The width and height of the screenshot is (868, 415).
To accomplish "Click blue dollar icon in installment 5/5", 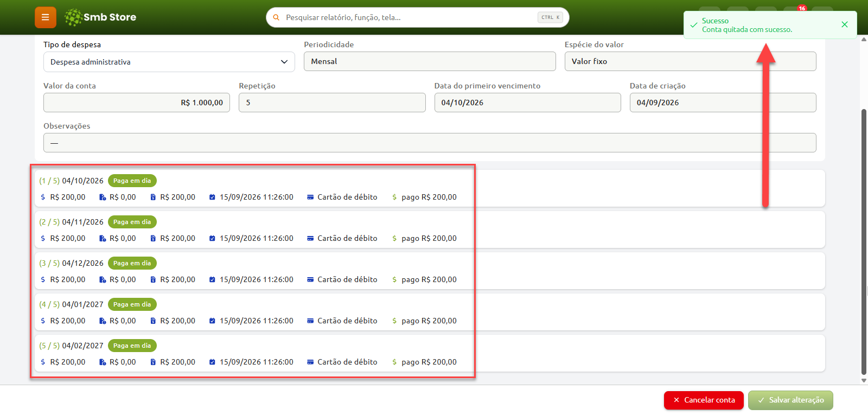I will point(43,362).
